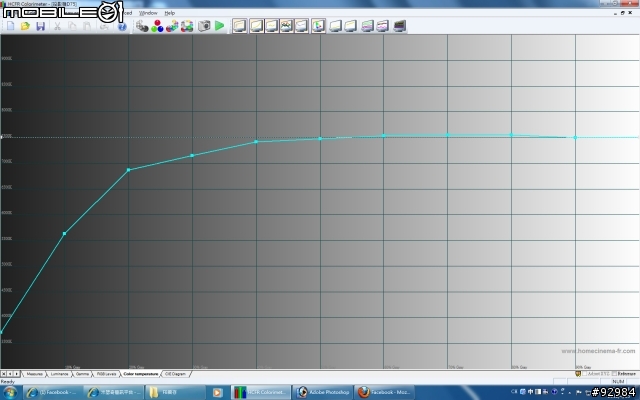Save the current file
The image size is (640, 400).
pyautogui.click(x=40, y=26)
